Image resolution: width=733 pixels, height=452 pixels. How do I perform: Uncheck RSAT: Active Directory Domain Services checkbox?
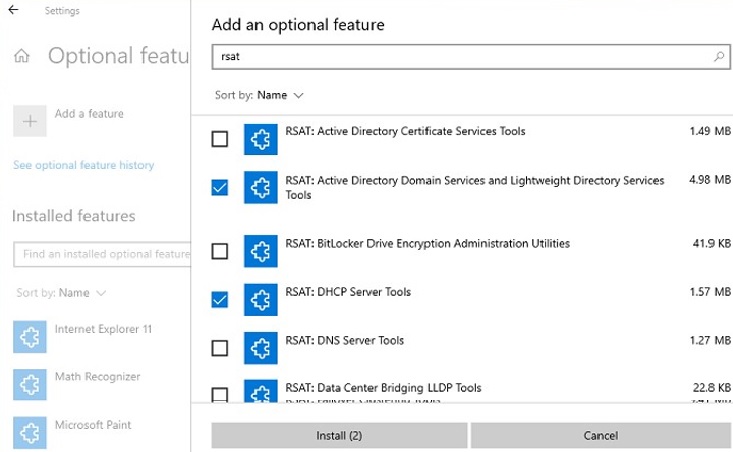(220, 187)
